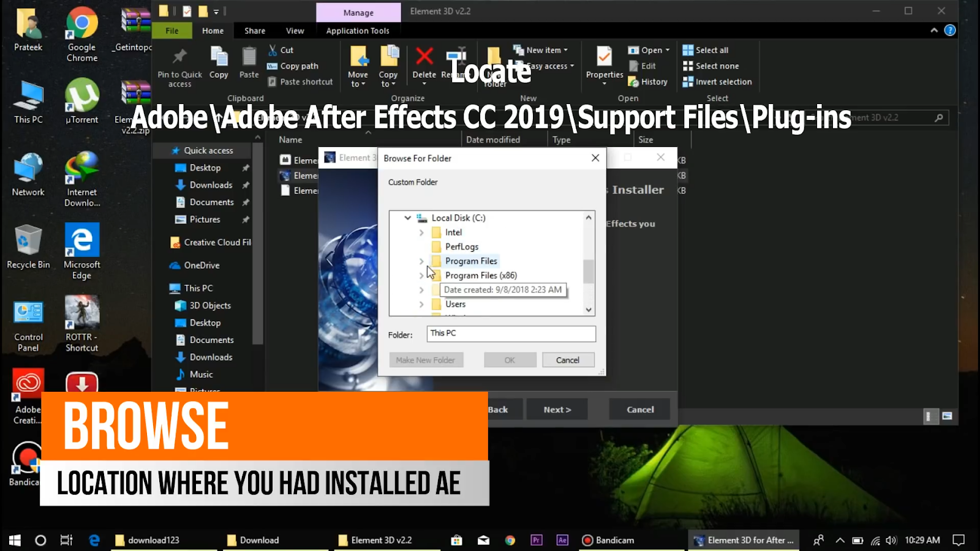
Task: Open This PC desktop icon
Action: coord(28,101)
